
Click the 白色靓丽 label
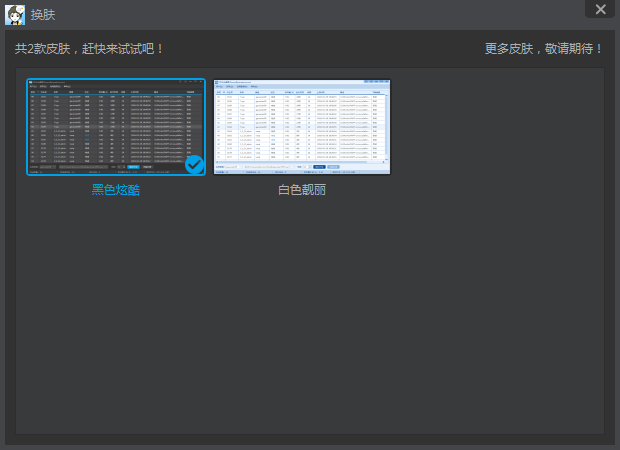click(x=302, y=190)
